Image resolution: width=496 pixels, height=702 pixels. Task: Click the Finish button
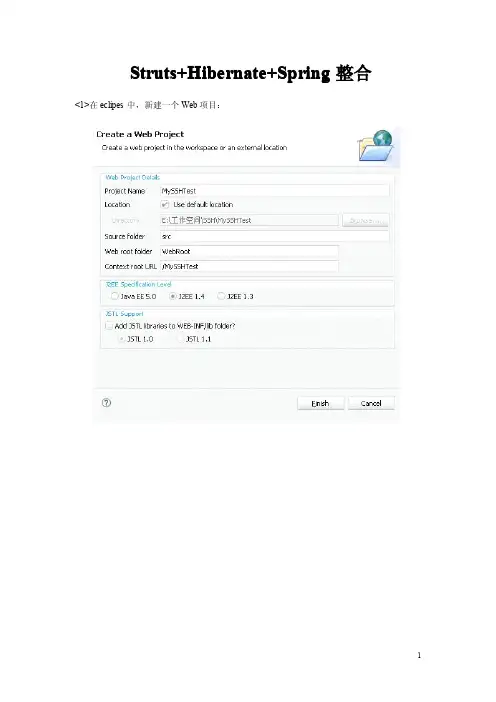321,403
